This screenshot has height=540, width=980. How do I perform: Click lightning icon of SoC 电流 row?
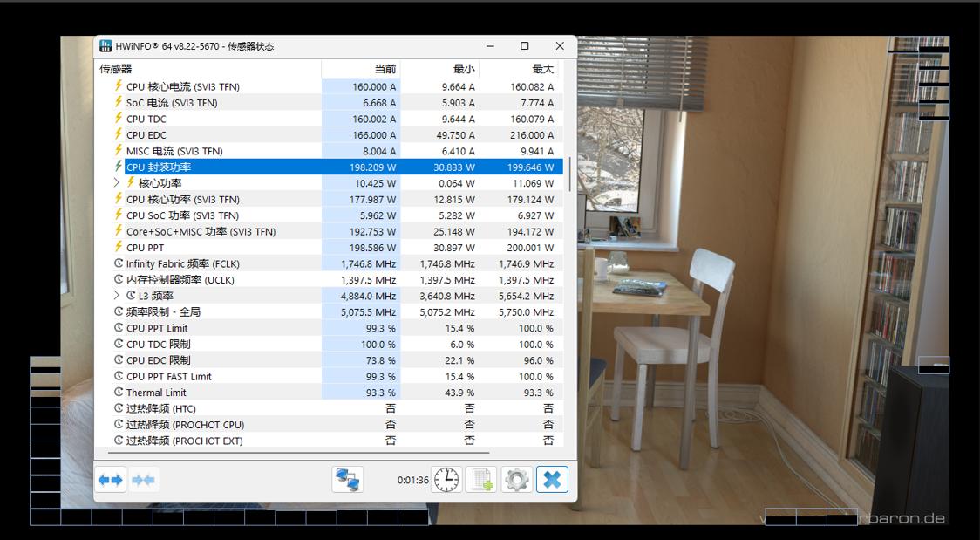(x=118, y=102)
